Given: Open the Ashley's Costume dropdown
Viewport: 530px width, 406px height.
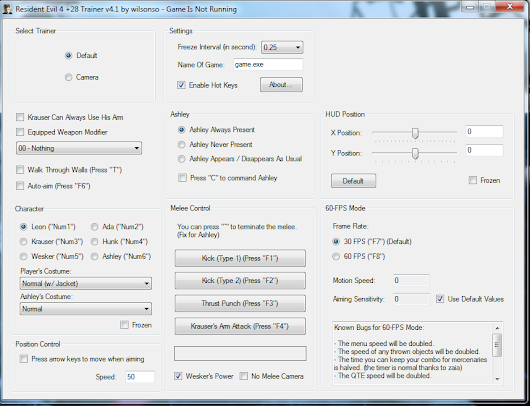Looking at the screenshot, I should [x=86, y=309].
